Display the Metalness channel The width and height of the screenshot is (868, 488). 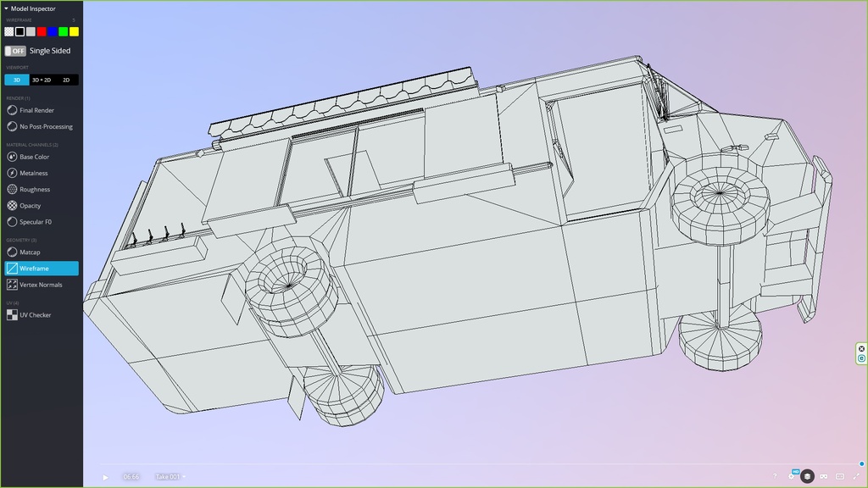click(x=34, y=173)
